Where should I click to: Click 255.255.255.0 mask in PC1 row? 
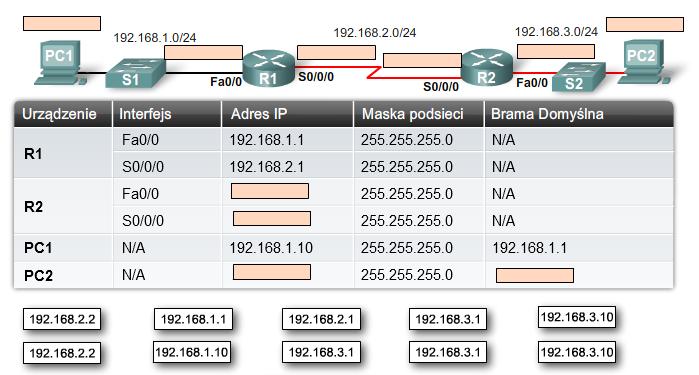(407, 248)
